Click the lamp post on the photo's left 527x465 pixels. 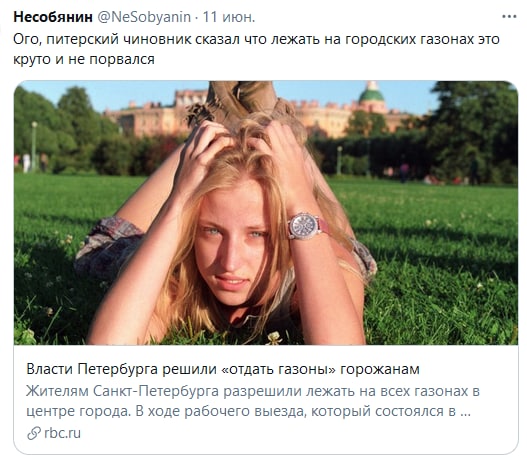(x=34, y=146)
